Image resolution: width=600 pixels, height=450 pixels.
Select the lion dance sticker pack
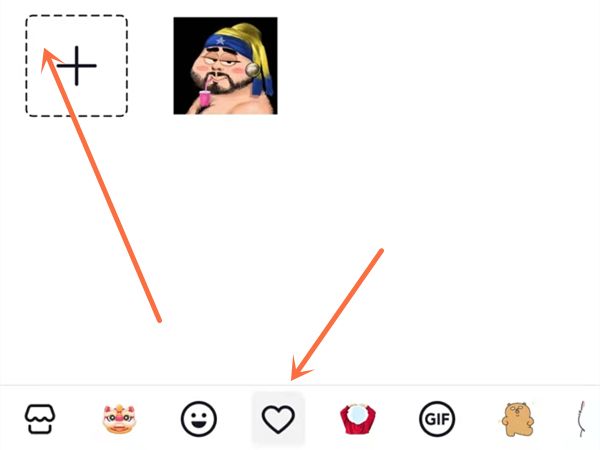pyautogui.click(x=119, y=419)
